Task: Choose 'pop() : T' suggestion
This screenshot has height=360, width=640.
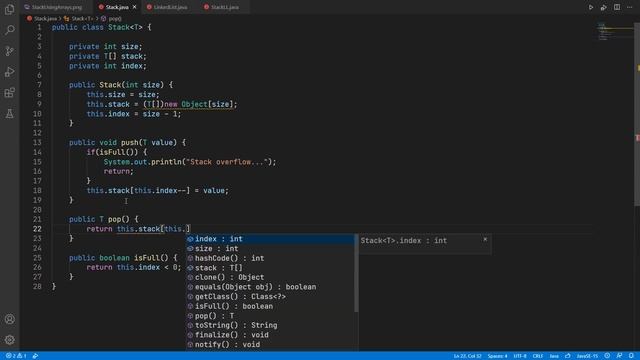Action: 271,316
